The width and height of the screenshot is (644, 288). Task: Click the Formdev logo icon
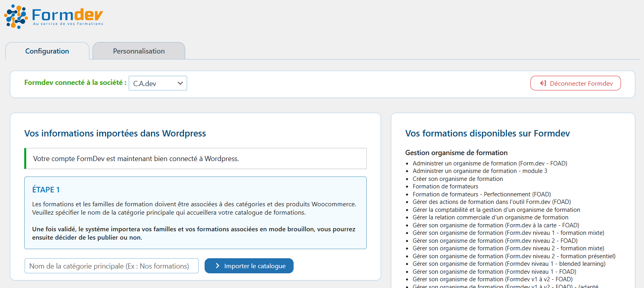tap(16, 17)
